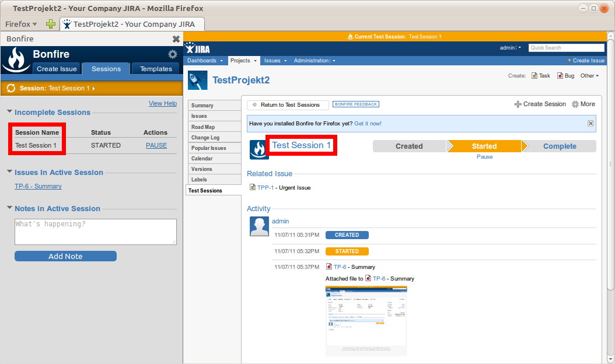
Task: Open the Summary project tab
Action: (215, 106)
